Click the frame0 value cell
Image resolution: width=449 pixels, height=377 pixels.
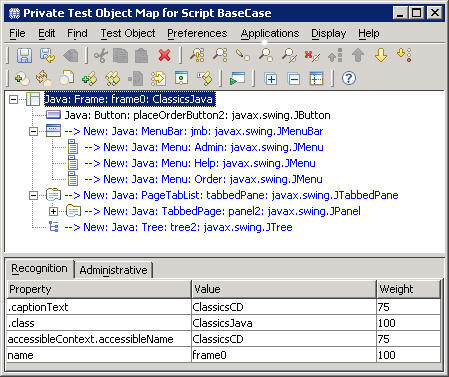click(x=284, y=355)
